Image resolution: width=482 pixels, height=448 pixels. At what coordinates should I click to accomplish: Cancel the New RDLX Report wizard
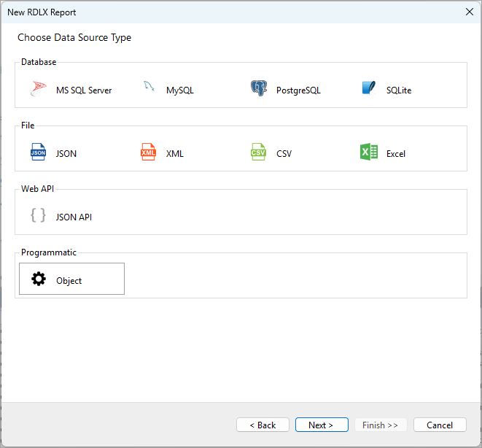click(440, 425)
